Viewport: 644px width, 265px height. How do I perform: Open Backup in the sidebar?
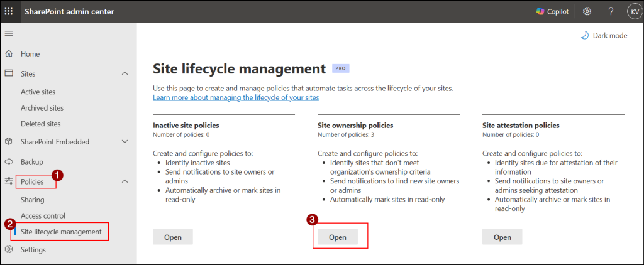[32, 161]
